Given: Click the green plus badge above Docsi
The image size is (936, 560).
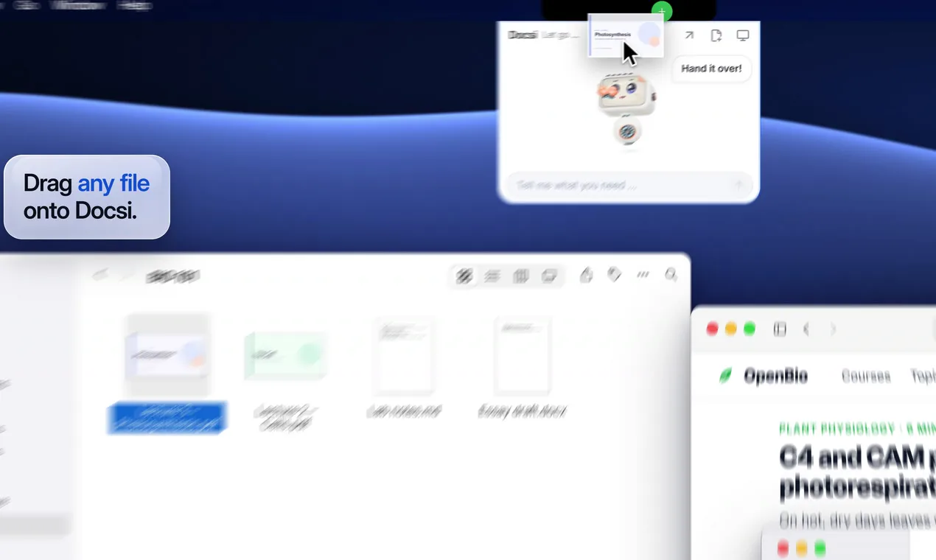Looking at the screenshot, I should 662,11.
